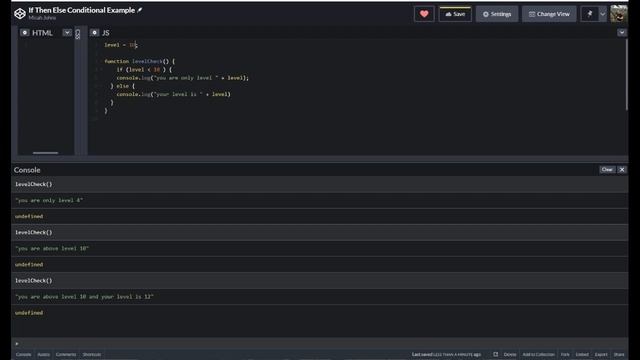Pin this pen with the pin icon
The height and width of the screenshot is (360, 640).
[589, 14]
